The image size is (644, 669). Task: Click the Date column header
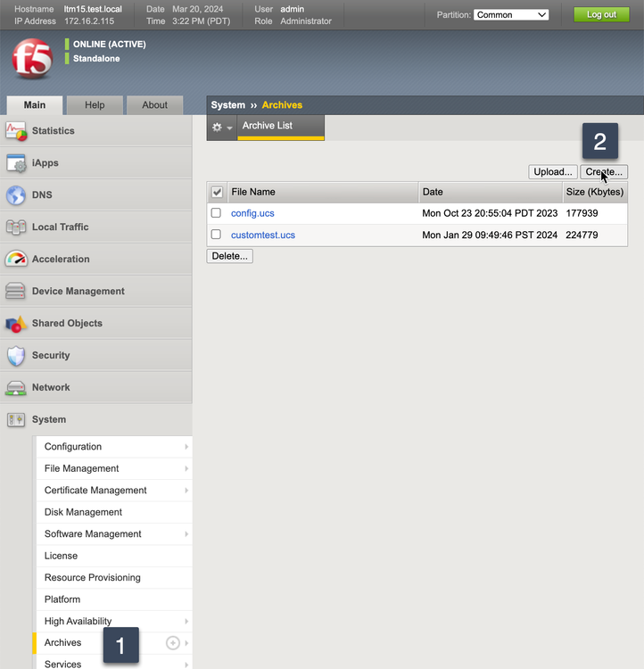click(x=490, y=192)
